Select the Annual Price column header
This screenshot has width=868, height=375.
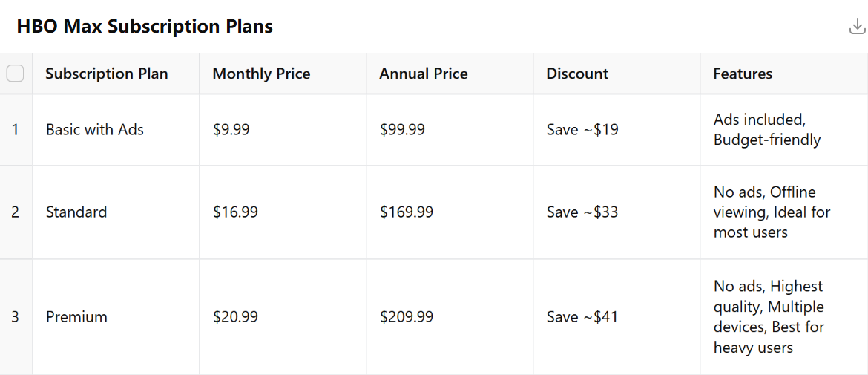pyautogui.click(x=424, y=74)
